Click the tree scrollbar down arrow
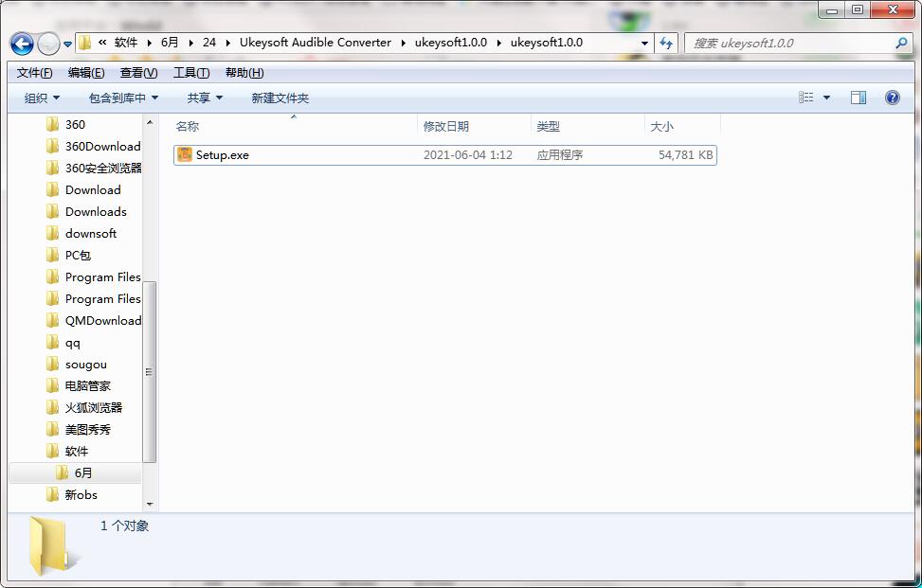The image size is (922, 588). (x=150, y=504)
